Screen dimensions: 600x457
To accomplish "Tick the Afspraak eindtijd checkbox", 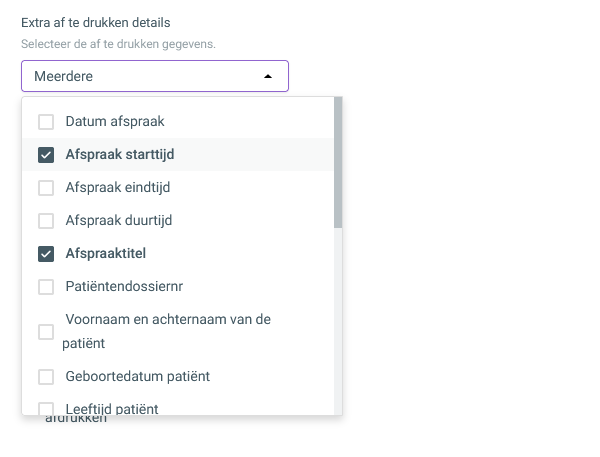I will pyautogui.click(x=46, y=188).
